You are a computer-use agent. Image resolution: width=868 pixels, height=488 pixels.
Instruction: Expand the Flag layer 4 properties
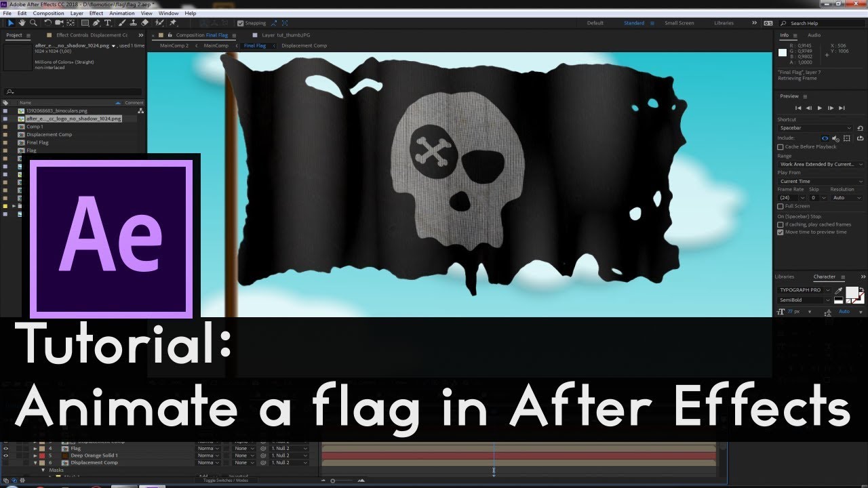(x=35, y=448)
